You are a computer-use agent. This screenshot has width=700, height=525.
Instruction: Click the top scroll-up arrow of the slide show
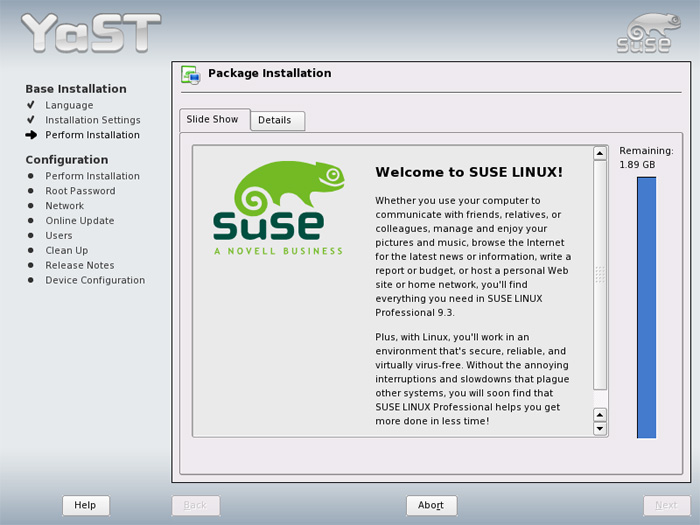pyautogui.click(x=600, y=154)
